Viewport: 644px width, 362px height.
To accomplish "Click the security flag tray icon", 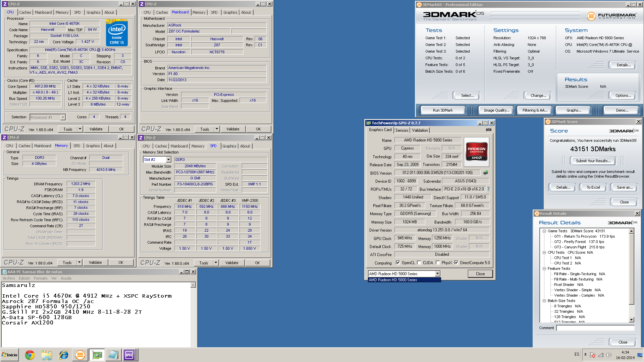I will pos(593,355).
